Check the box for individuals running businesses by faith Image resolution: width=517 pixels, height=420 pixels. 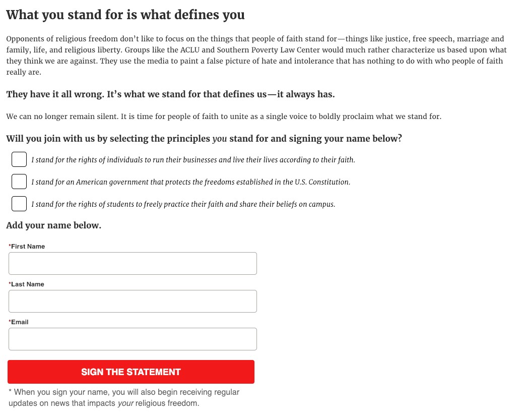tap(19, 159)
